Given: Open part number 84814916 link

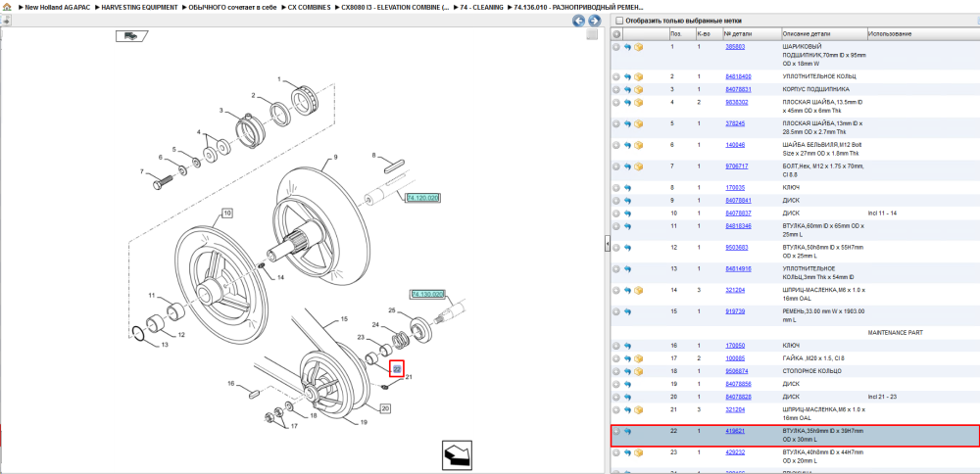Looking at the screenshot, I should (x=738, y=268).
